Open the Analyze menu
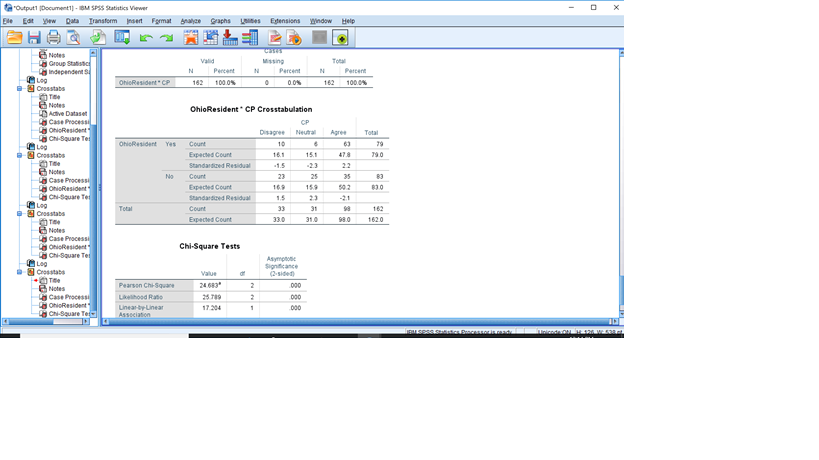The image size is (819, 460). [x=191, y=21]
